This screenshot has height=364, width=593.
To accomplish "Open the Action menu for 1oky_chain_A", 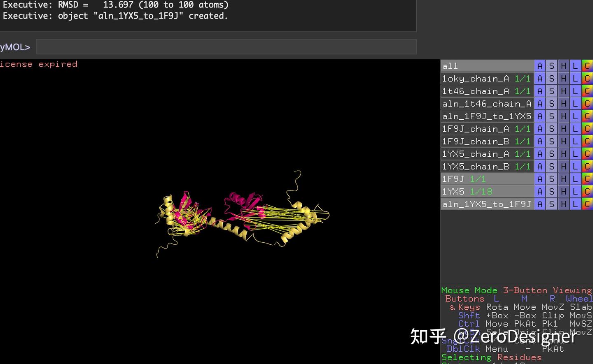I will [540, 78].
